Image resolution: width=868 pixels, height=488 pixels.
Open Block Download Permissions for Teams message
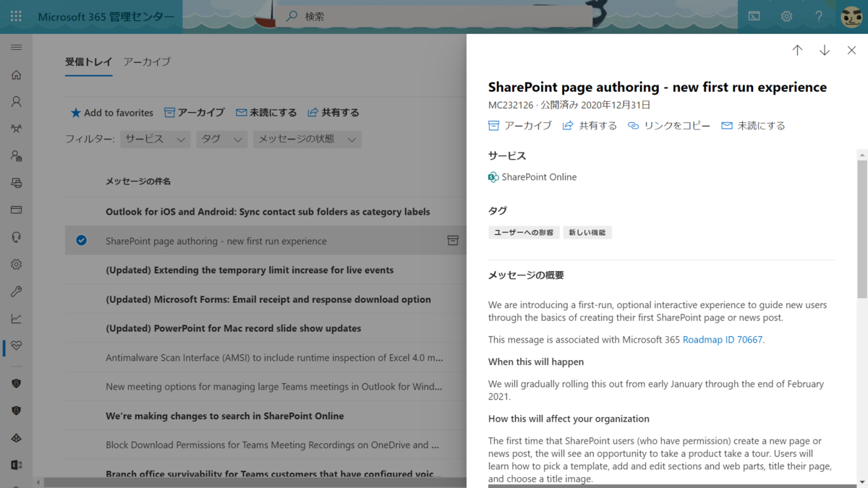pyautogui.click(x=272, y=445)
